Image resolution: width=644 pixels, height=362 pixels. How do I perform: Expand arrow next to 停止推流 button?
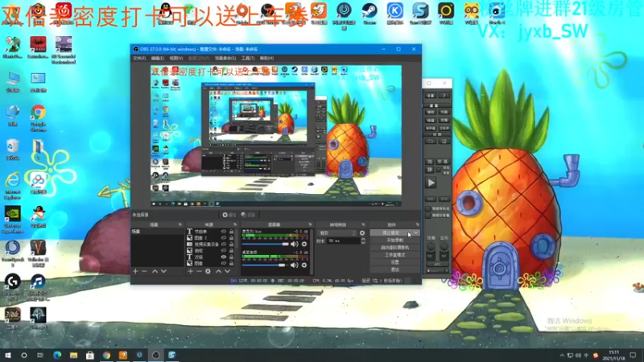tap(415, 232)
